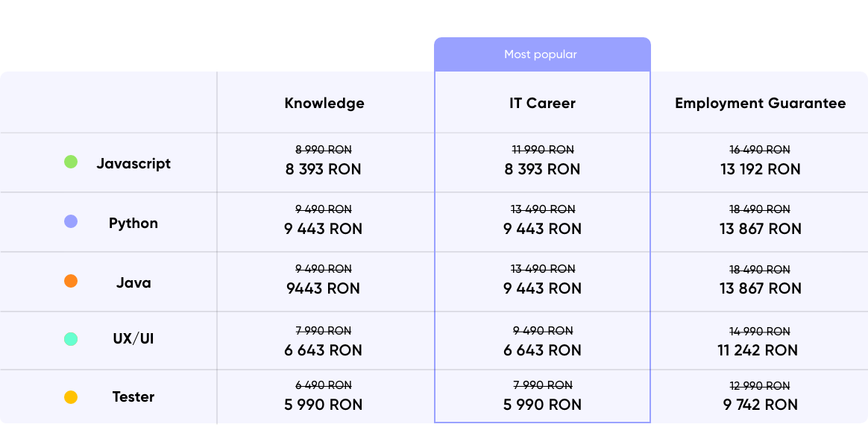Open the Javascript course row label
868x427 pixels.
coord(133,164)
